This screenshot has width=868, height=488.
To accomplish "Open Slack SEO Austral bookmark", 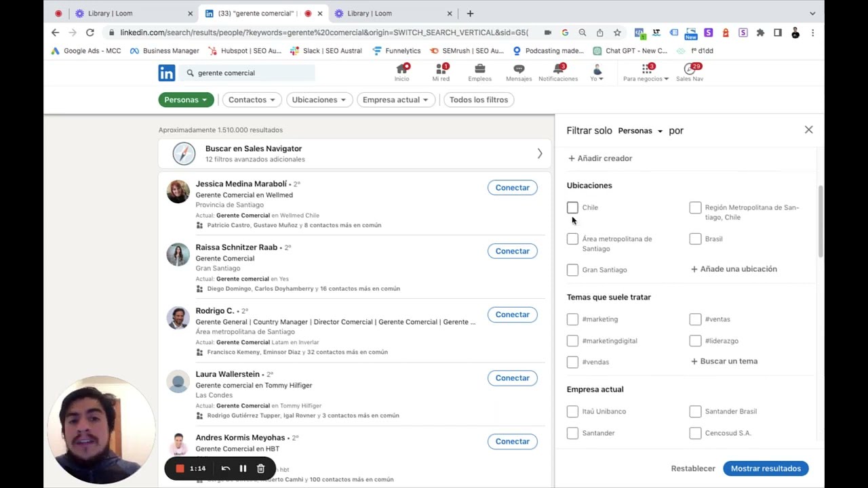I will point(326,51).
